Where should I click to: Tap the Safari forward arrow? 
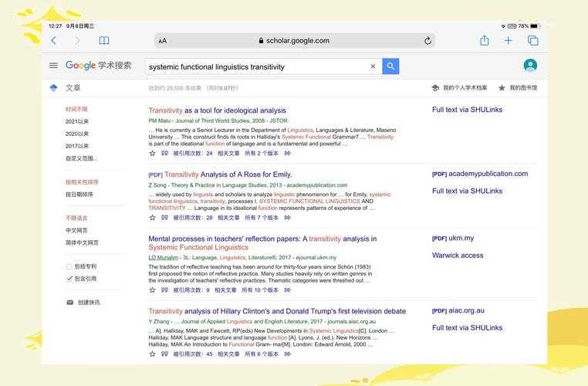click(x=78, y=40)
